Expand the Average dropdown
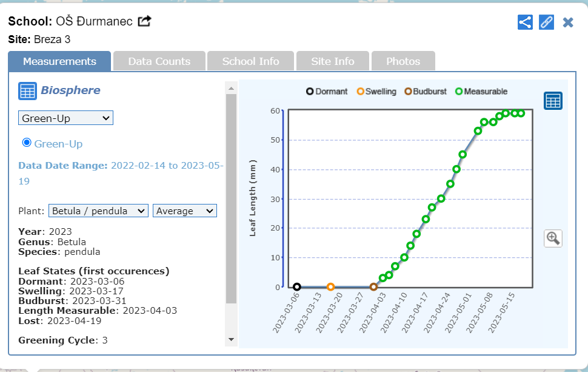 click(185, 211)
